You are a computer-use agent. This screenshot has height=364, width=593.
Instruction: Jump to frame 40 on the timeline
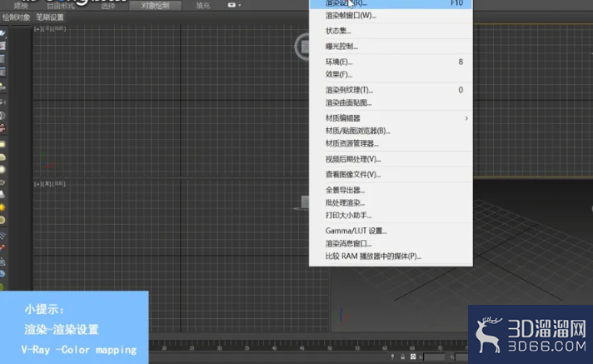pos(275,347)
